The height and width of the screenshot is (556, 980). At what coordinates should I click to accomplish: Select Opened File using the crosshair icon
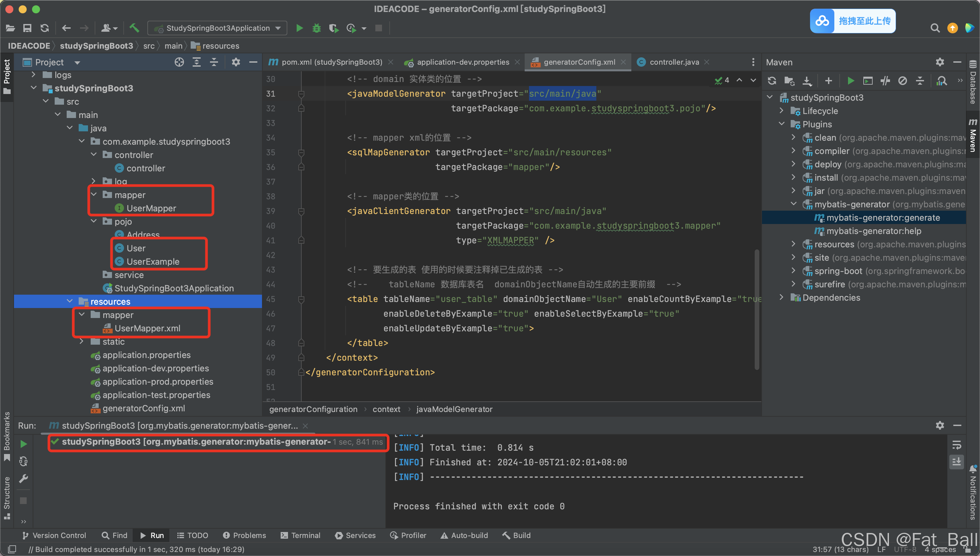click(x=179, y=62)
